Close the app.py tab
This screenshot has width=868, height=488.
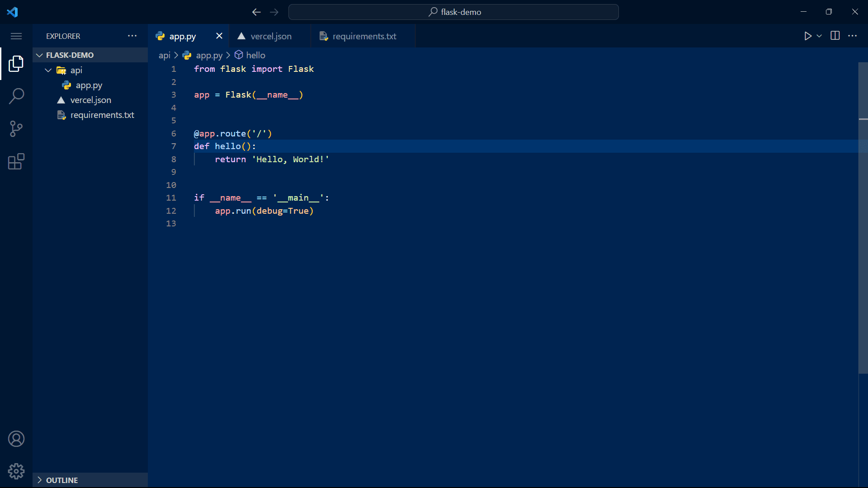pos(219,36)
